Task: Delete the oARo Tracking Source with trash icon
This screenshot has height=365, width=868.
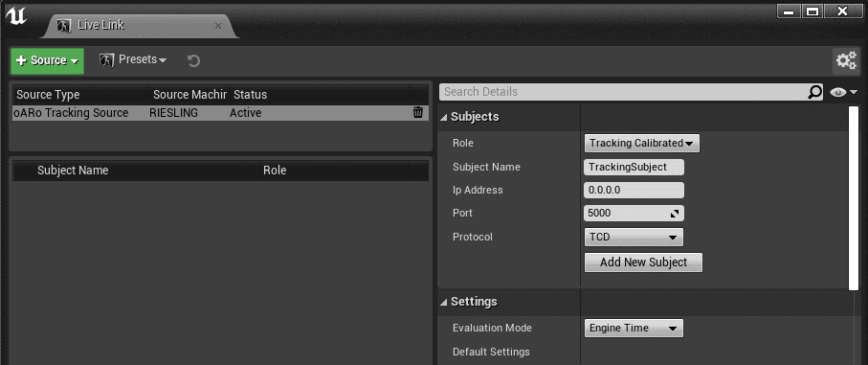Action: pyautogui.click(x=418, y=112)
